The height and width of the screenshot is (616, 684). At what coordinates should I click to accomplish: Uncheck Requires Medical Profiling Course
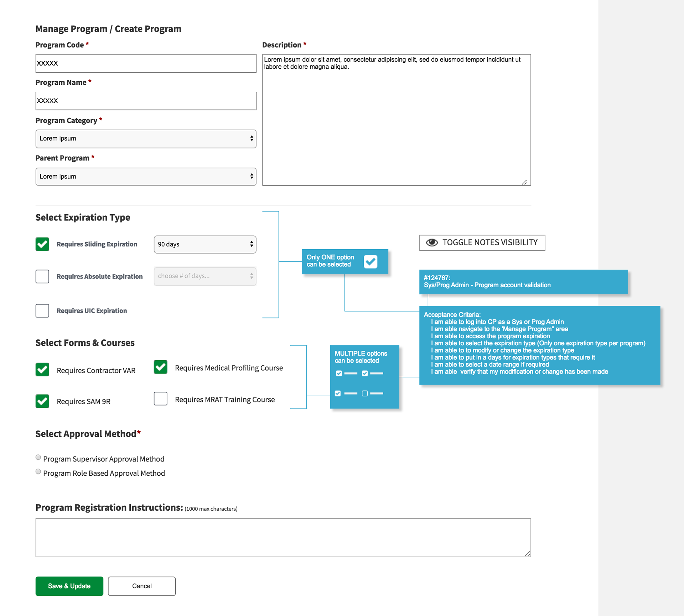pos(161,367)
